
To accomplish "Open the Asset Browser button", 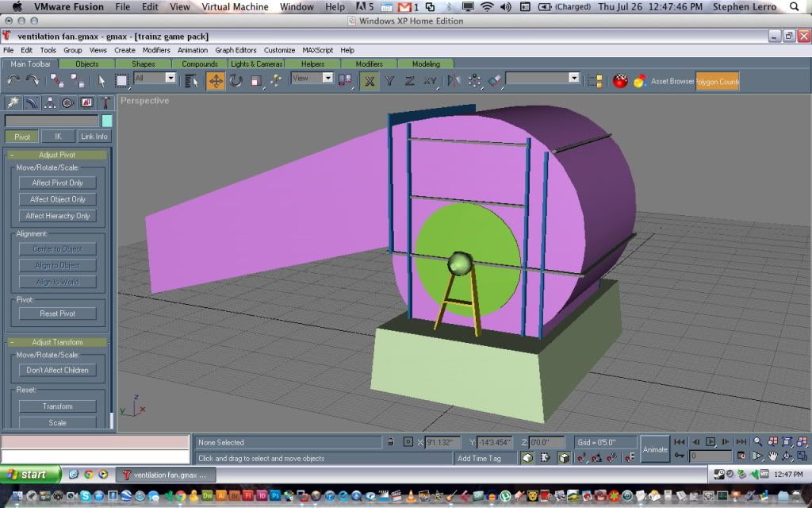I will pos(672,81).
